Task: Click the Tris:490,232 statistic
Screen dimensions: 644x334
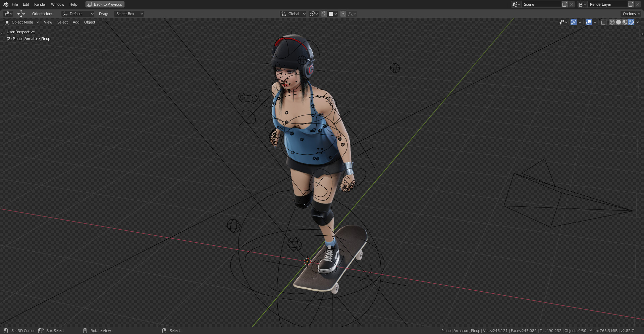Action: [550, 331]
